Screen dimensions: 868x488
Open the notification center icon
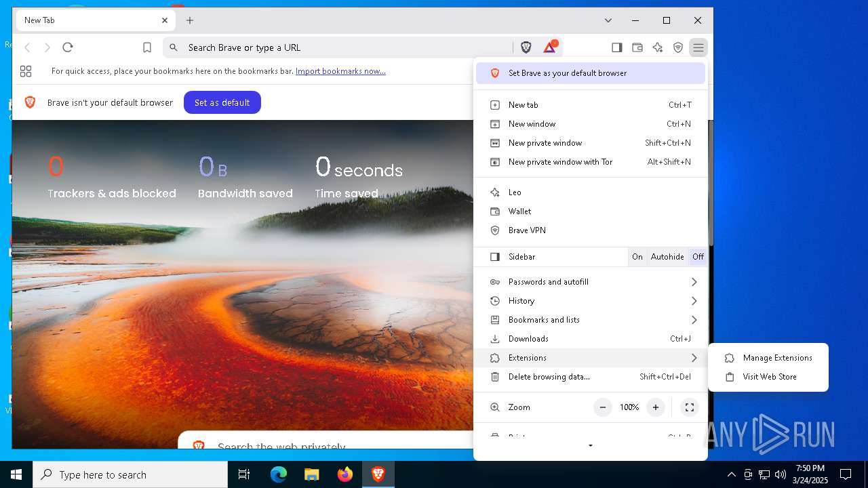846,474
